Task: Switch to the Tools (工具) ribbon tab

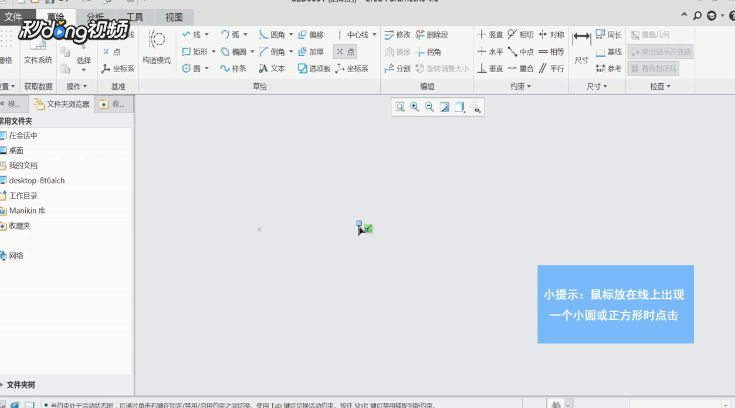Action: [x=135, y=17]
